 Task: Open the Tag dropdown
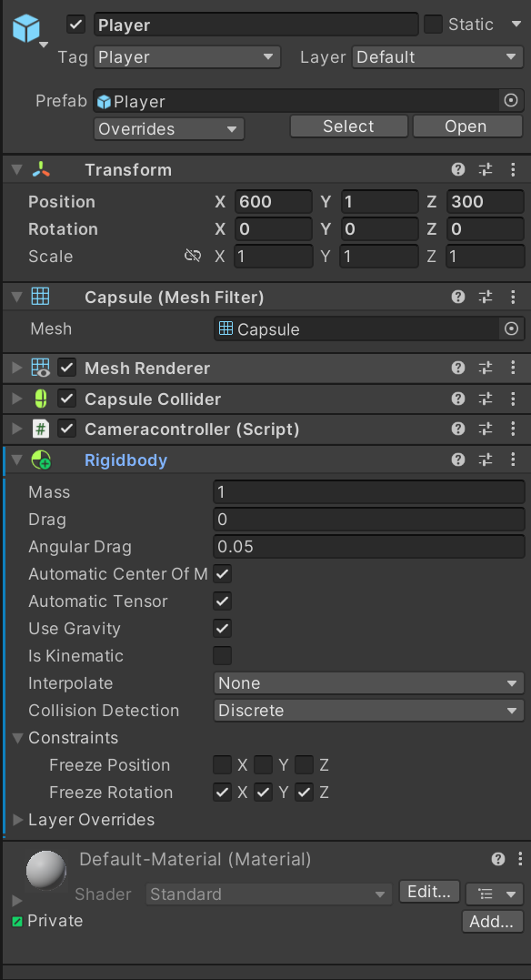pos(186,57)
